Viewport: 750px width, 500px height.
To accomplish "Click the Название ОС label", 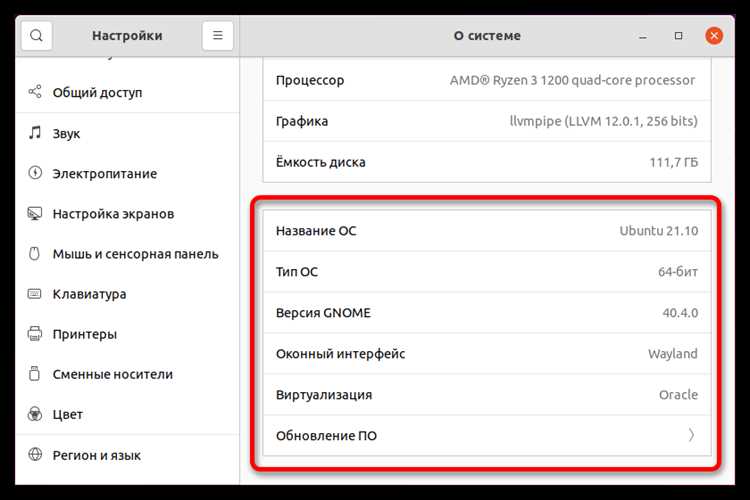I will (316, 231).
